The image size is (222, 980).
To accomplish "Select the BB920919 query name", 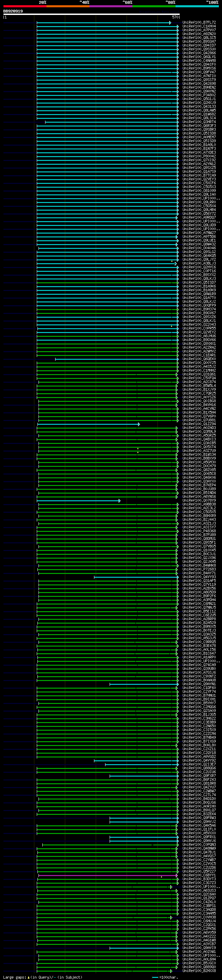I will pos(13,11).
